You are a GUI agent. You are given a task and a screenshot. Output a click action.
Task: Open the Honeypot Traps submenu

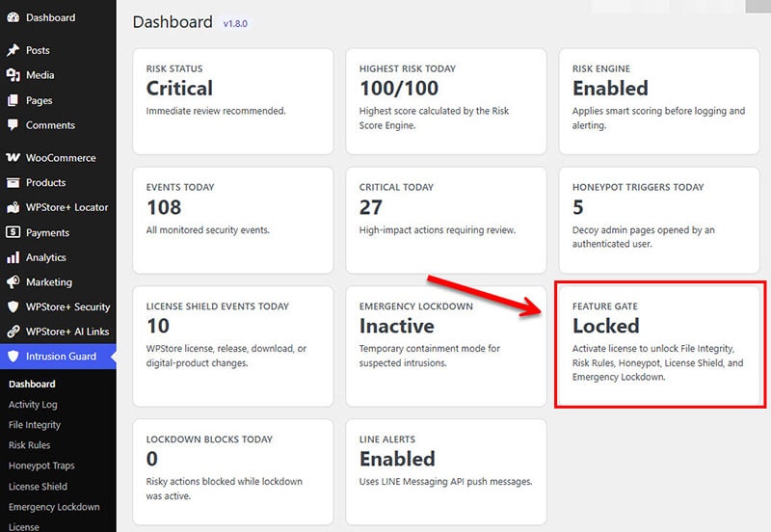[x=41, y=465]
